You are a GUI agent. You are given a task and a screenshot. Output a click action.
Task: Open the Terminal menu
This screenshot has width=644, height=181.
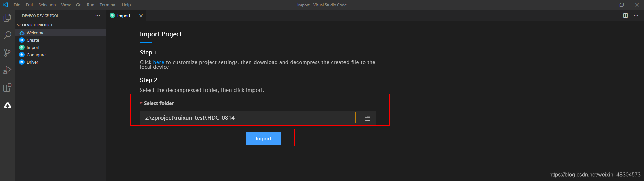coord(108,5)
